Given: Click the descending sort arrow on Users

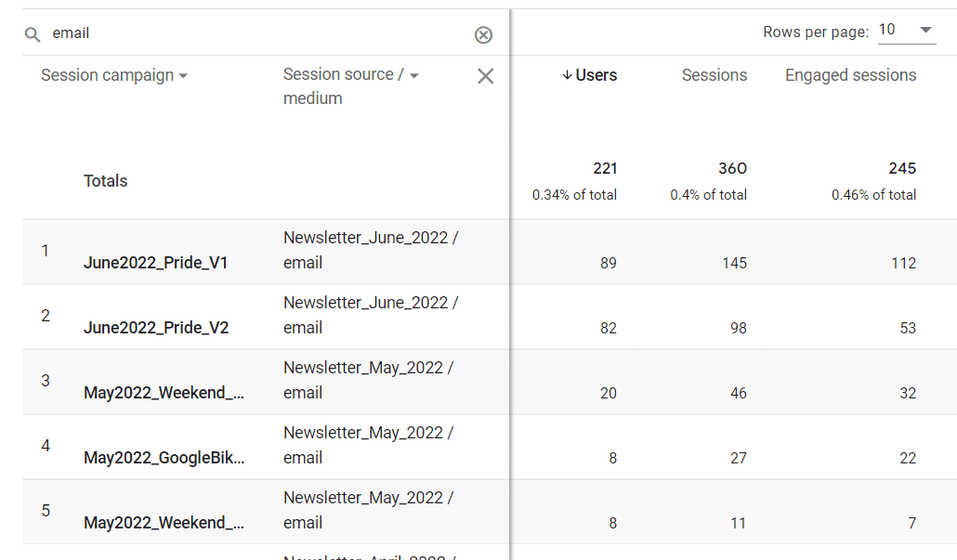Looking at the screenshot, I should (567, 75).
